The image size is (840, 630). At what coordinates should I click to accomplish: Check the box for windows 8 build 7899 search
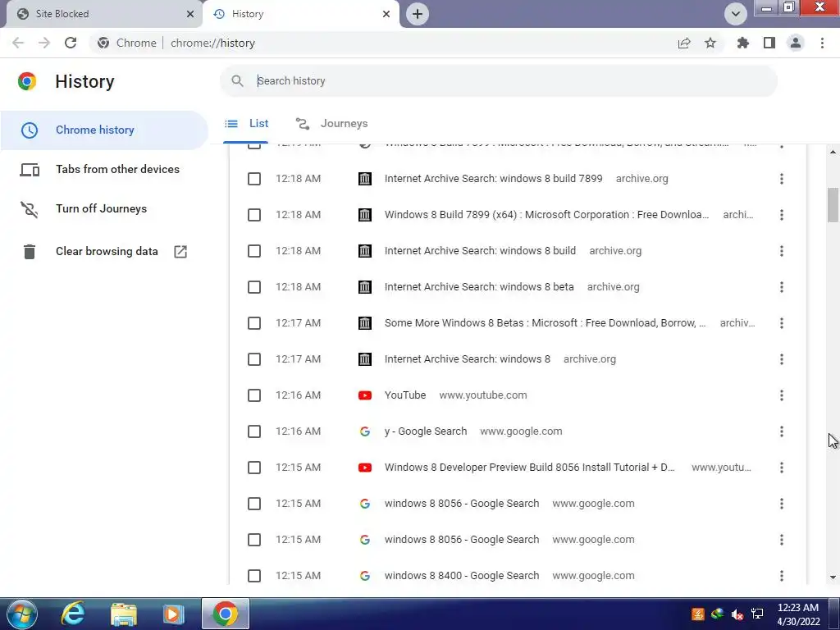tap(254, 178)
